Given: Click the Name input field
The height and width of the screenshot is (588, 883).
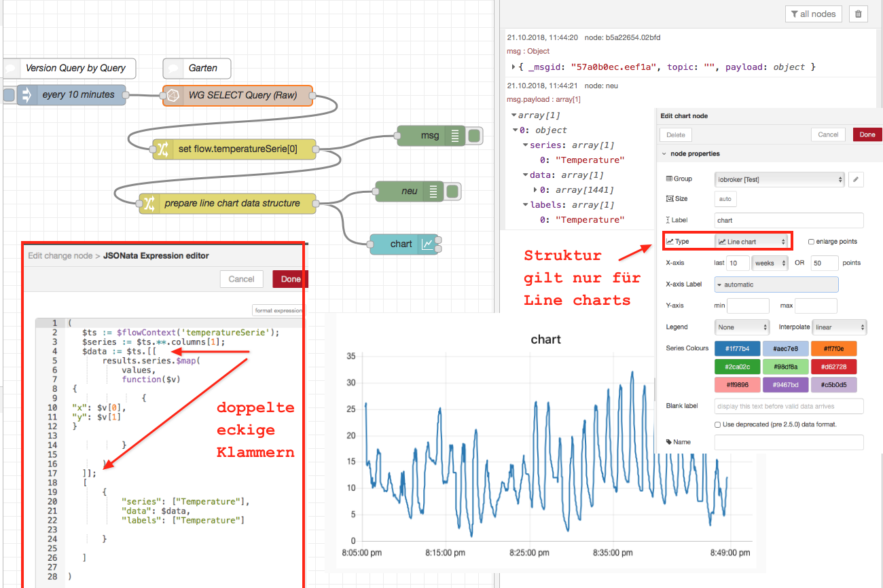Looking at the screenshot, I should click(789, 442).
